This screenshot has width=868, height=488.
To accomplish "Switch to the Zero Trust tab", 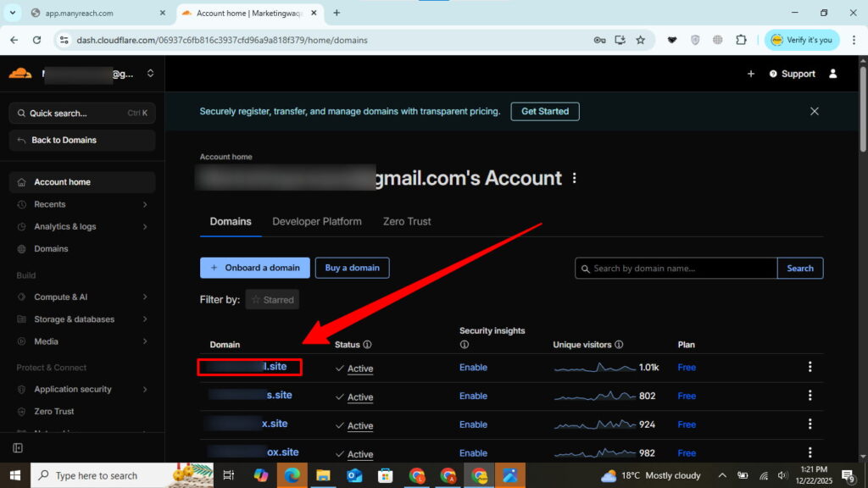I will coord(407,221).
